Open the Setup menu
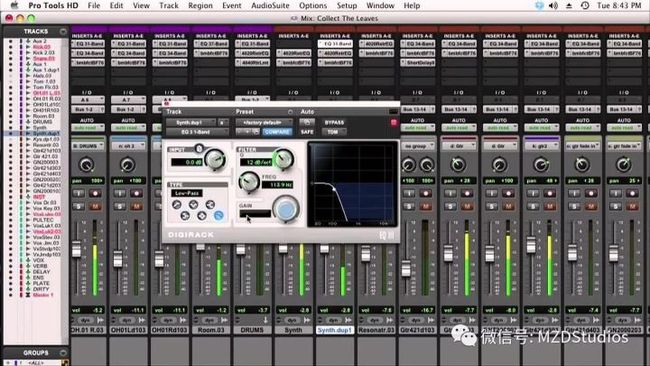The image size is (650, 366). tap(347, 5)
